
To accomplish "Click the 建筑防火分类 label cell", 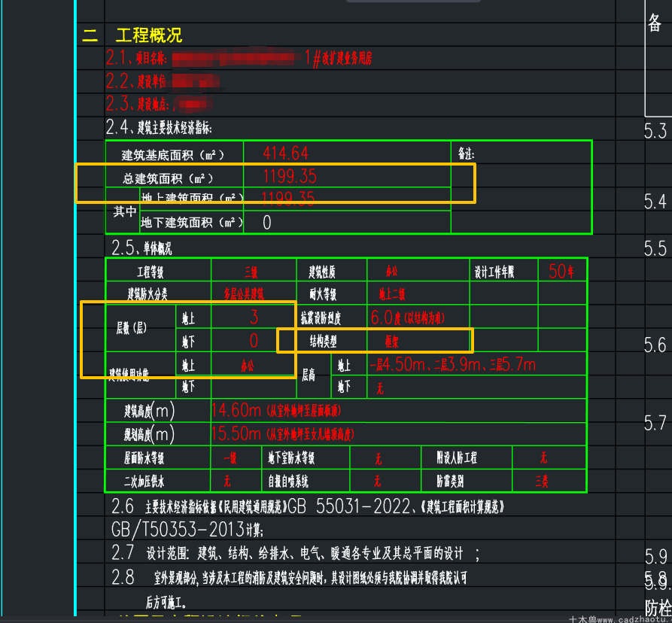I will (159, 294).
